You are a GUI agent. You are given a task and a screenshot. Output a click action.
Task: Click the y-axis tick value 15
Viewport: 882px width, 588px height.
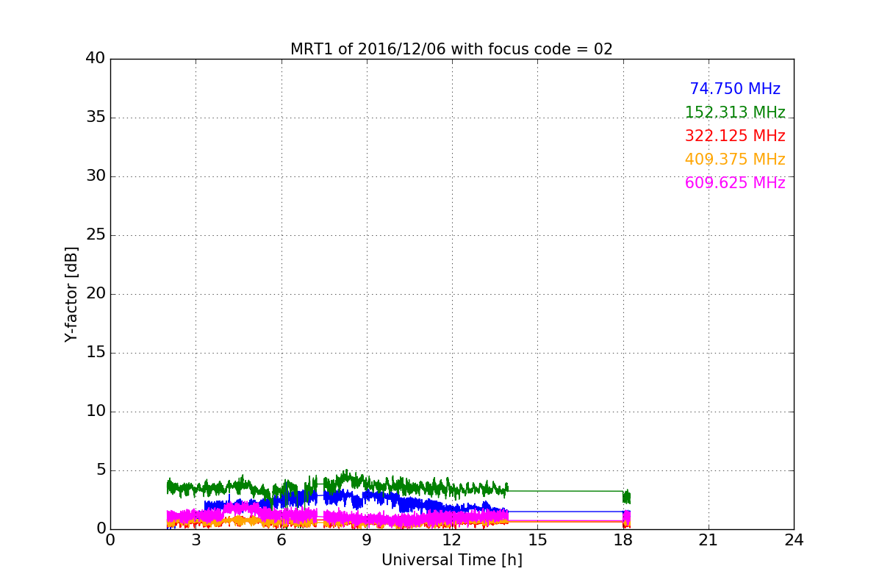tap(96, 353)
